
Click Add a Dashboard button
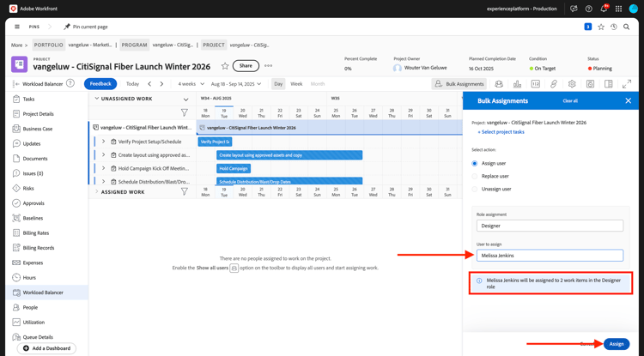coord(46,348)
